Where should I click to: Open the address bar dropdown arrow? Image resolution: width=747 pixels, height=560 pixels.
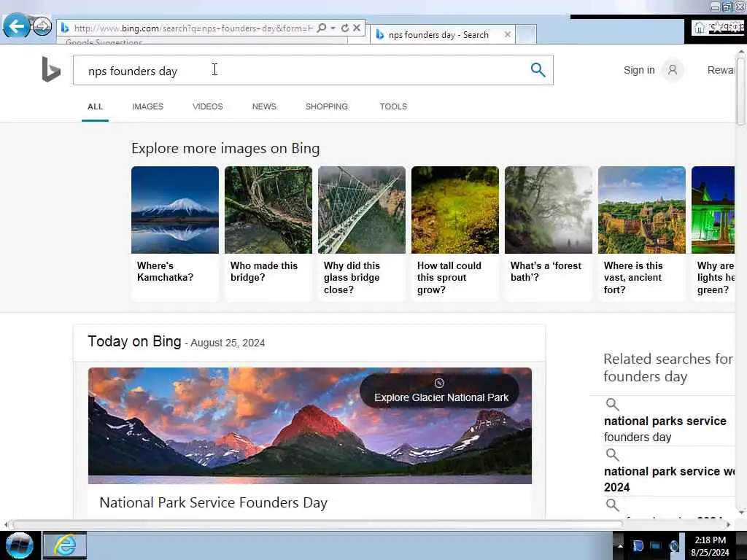[333, 28]
